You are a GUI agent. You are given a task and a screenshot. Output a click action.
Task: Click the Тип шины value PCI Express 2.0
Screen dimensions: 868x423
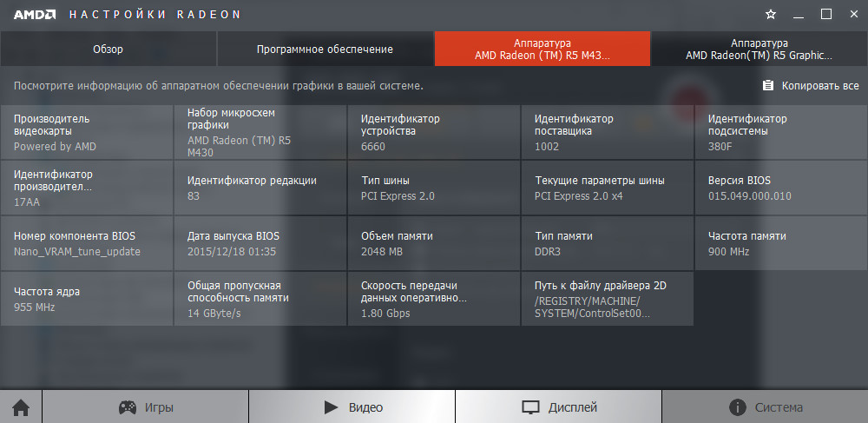[x=398, y=196]
